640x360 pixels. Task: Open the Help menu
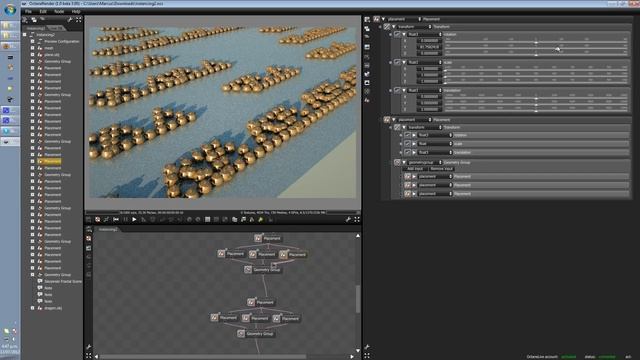[x=76, y=11]
